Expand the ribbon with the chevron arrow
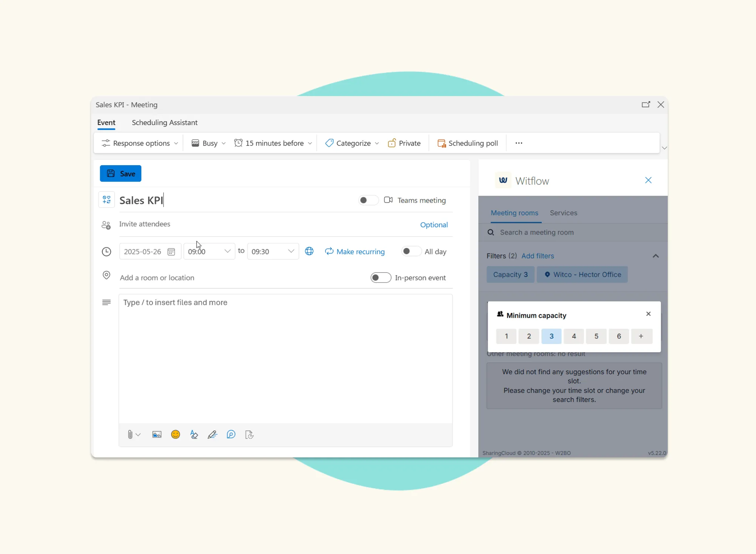756x554 pixels. pyautogui.click(x=664, y=148)
